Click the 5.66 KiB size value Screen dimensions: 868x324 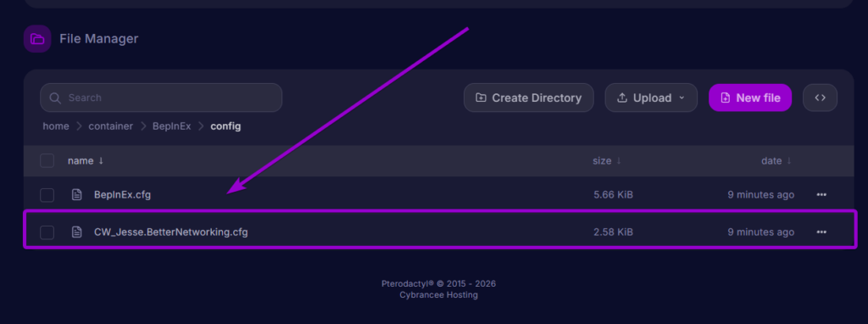[613, 194]
